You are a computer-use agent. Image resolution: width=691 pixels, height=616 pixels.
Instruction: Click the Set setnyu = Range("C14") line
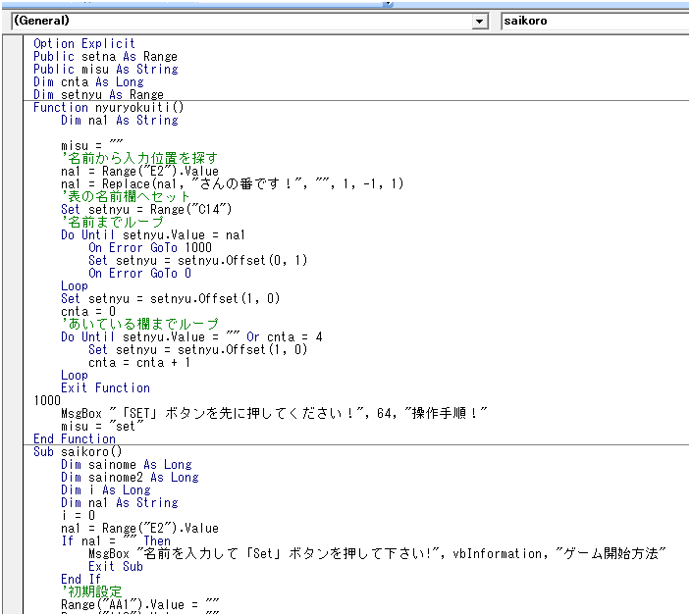pyautogui.click(x=145, y=210)
